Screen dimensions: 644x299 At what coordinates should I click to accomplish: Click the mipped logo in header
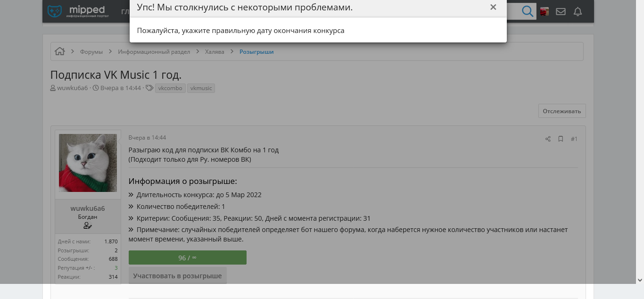click(78, 11)
